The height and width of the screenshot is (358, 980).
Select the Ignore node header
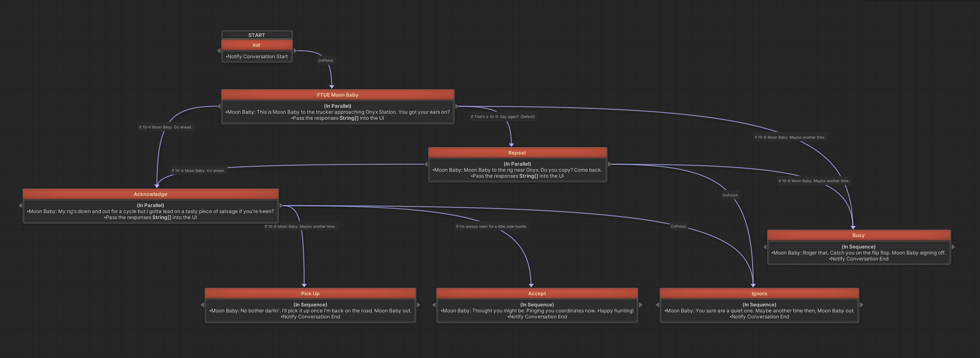tap(759, 293)
